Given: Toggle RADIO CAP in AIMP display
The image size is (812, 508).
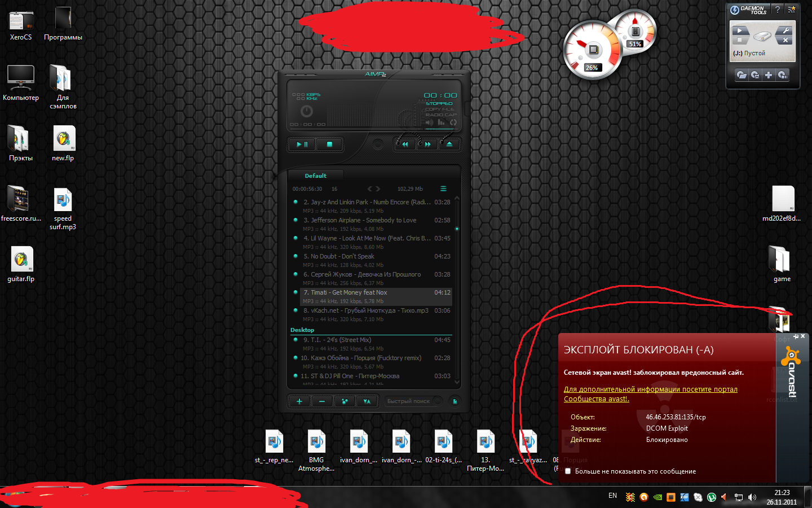Looking at the screenshot, I should coord(441,115).
